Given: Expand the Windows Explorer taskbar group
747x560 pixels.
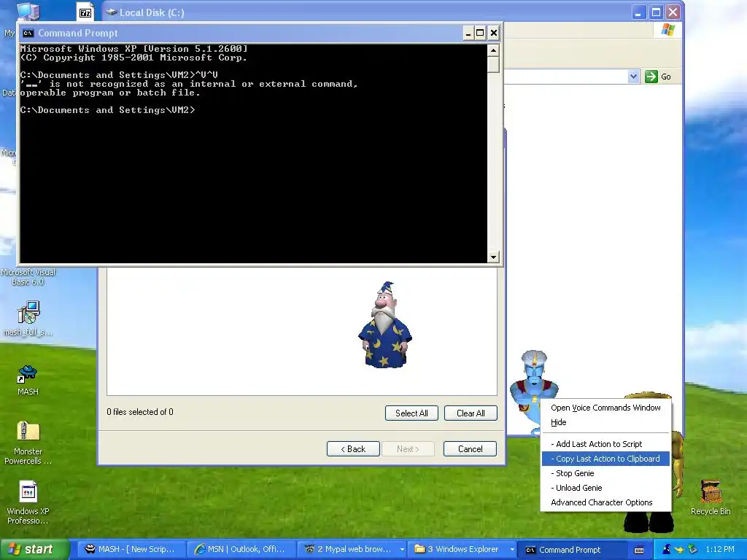Looking at the screenshot, I should [x=512, y=550].
